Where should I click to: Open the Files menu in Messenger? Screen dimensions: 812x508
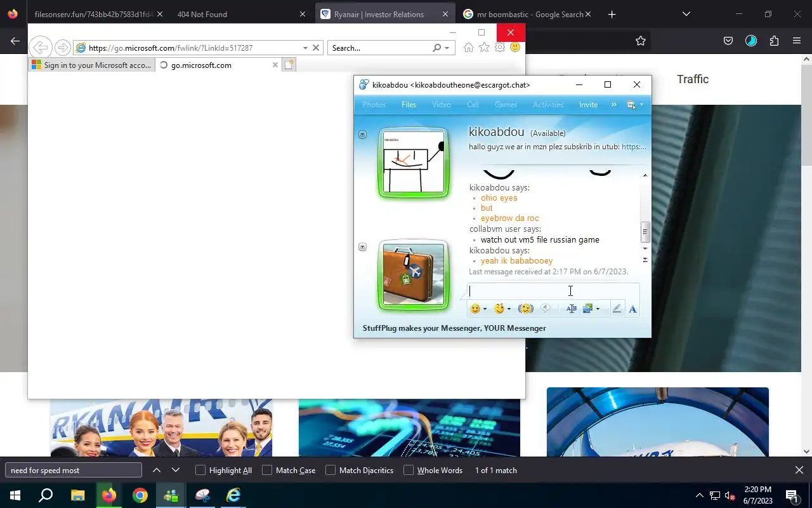click(409, 105)
